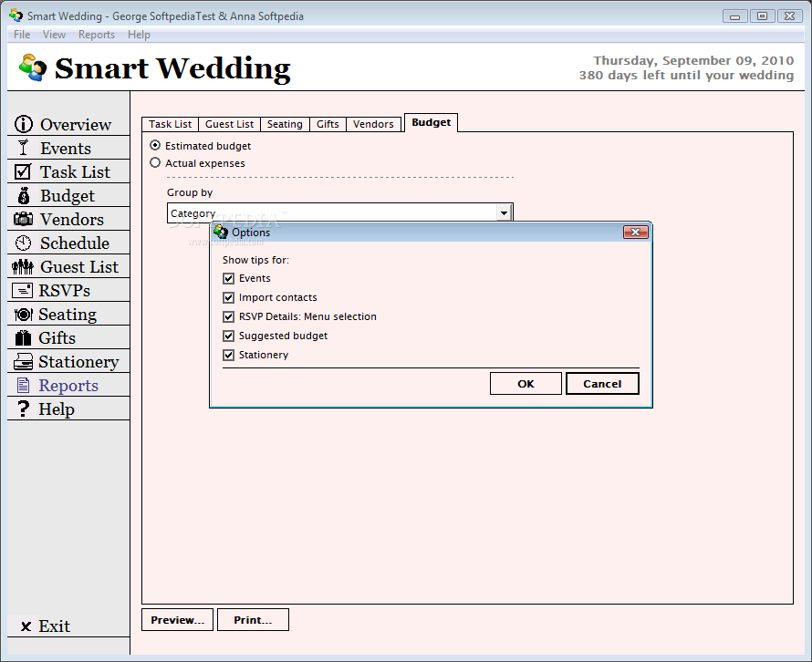Click the Budget money bag icon
The width and height of the screenshot is (812, 662).
[24, 196]
